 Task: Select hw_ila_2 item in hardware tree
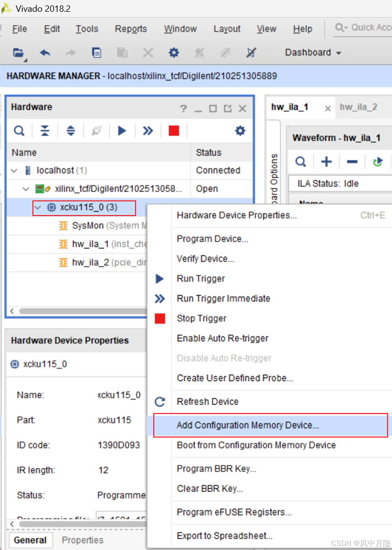point(102,262)
